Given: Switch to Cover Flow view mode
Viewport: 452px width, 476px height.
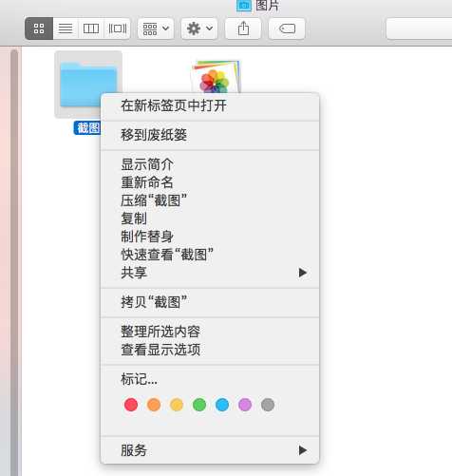Looking at the screenshot, I should point(117,29).
